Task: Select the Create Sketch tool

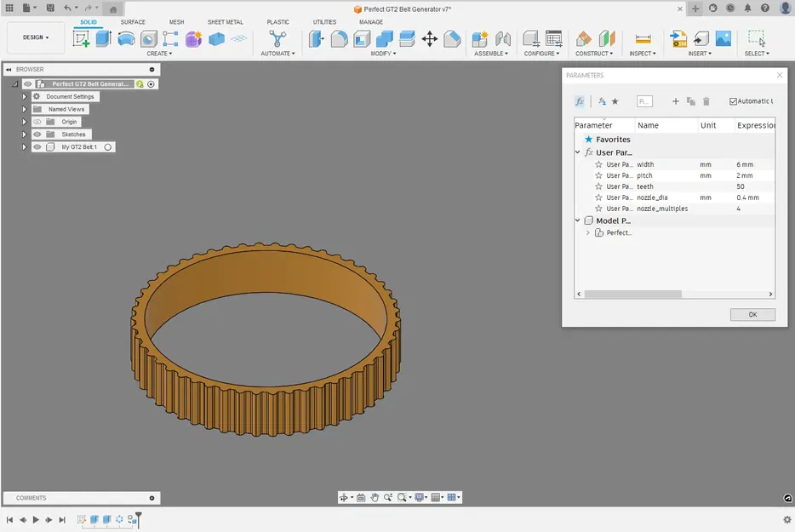Action: (x=81, y=38)
